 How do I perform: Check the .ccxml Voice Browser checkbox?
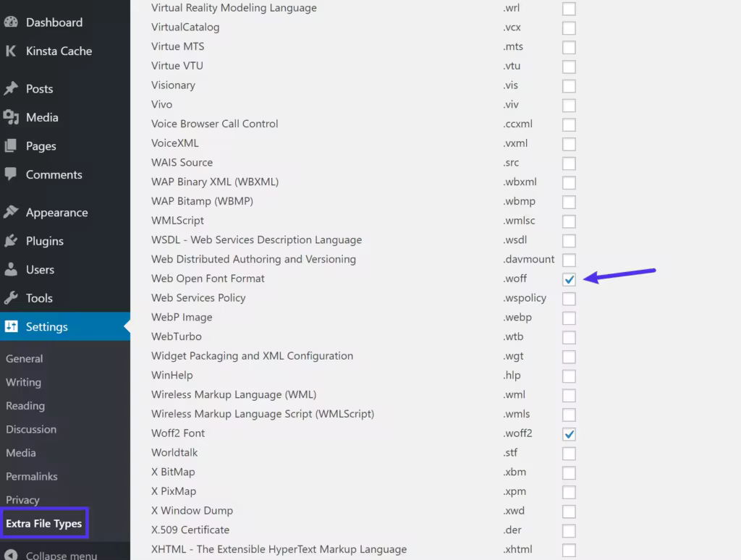(569, 124)
